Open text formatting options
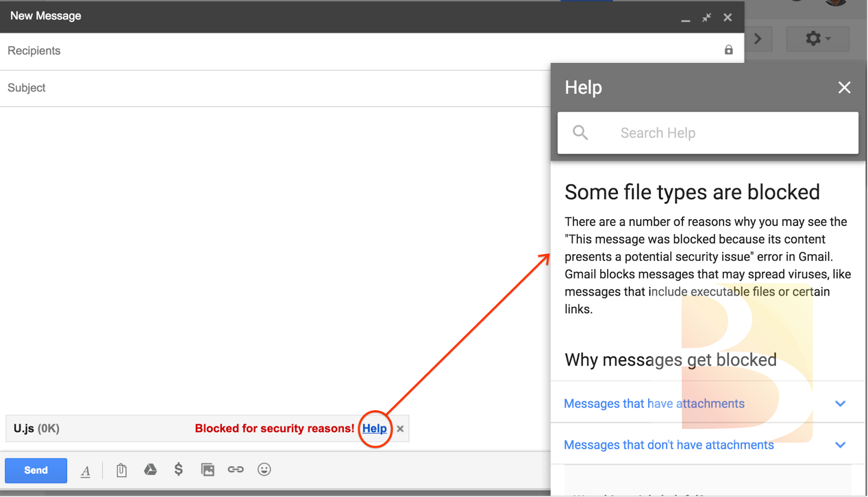This screenshot has height=497, width=868. pyautogui.click(x=86, y=471)
